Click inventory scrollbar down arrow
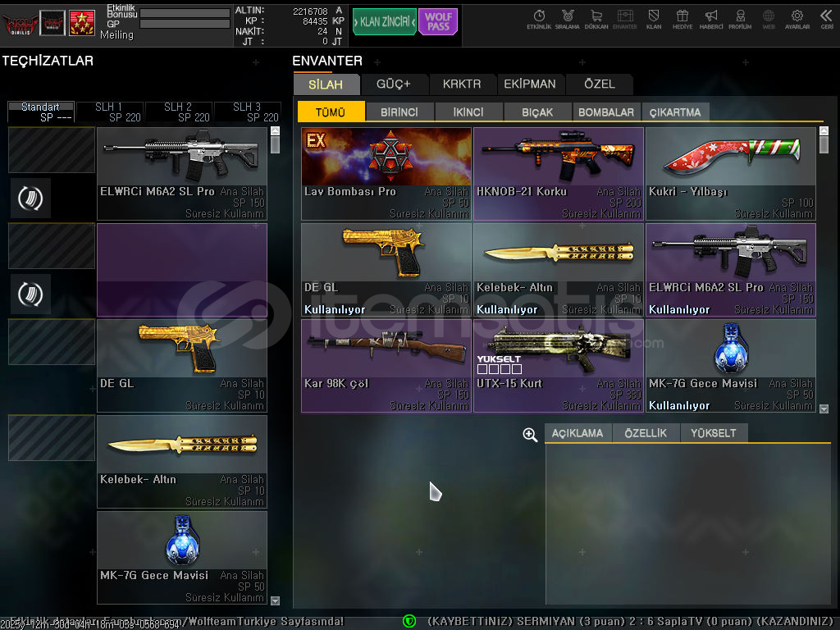 point(824,409)
